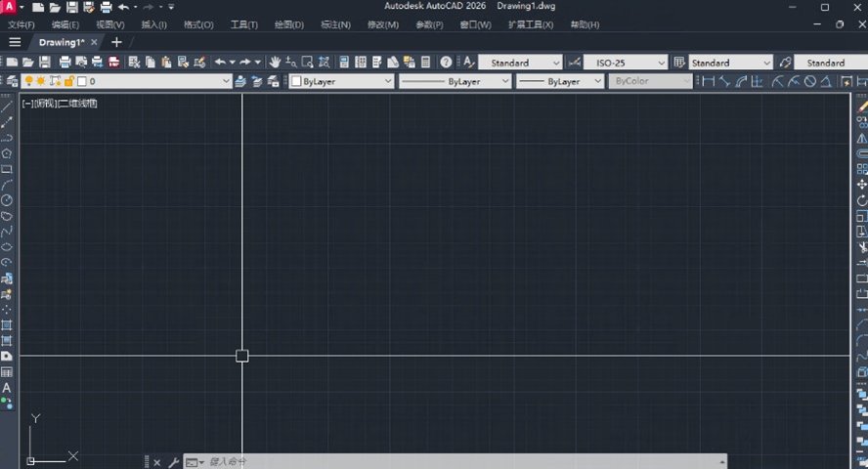Click the Diameter dimension icon
This screenshot has width=868, height=469.
coord(810,81)
